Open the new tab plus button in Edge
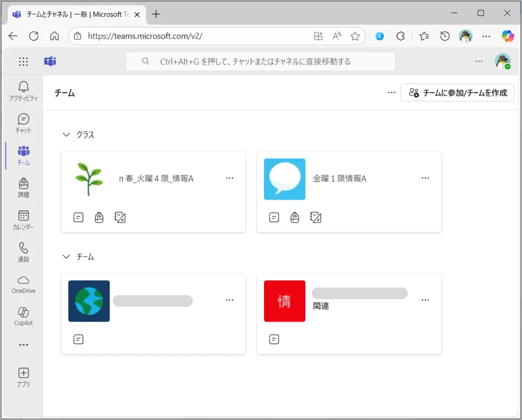The width and height of the screenshot is (522, 420). pyautogui.click(x=156, y=14)
